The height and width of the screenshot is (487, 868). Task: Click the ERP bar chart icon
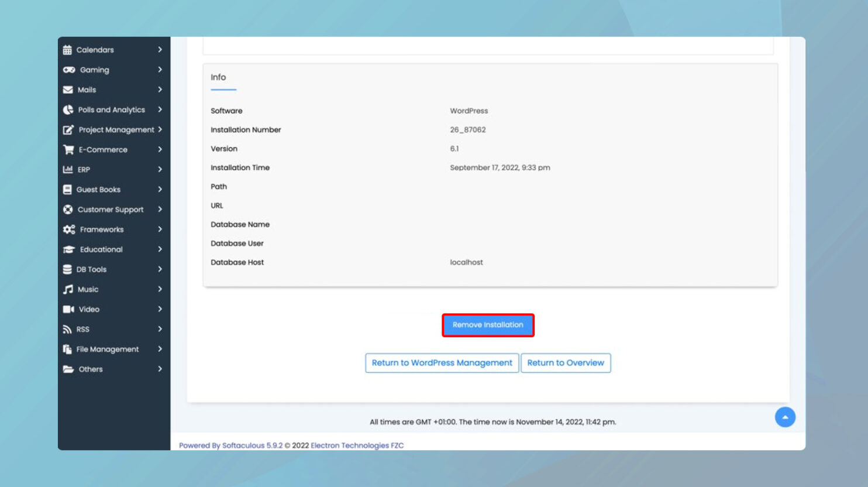(x=68, y=169)
